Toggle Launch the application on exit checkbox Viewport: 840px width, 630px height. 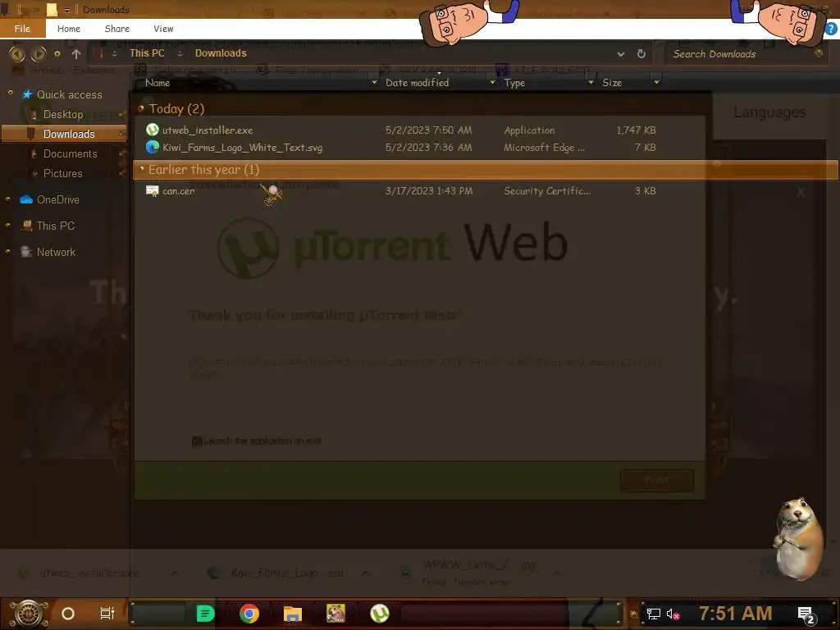coord(197,441)
